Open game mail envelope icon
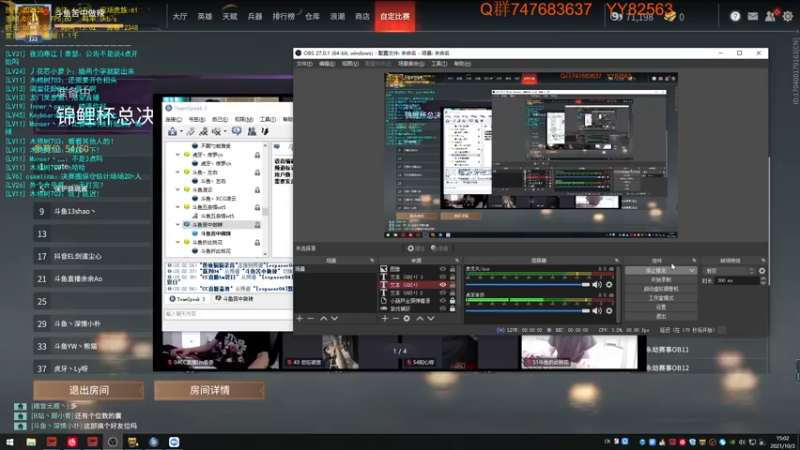Viewport: 800px width, 450px height. pos(753,16)
